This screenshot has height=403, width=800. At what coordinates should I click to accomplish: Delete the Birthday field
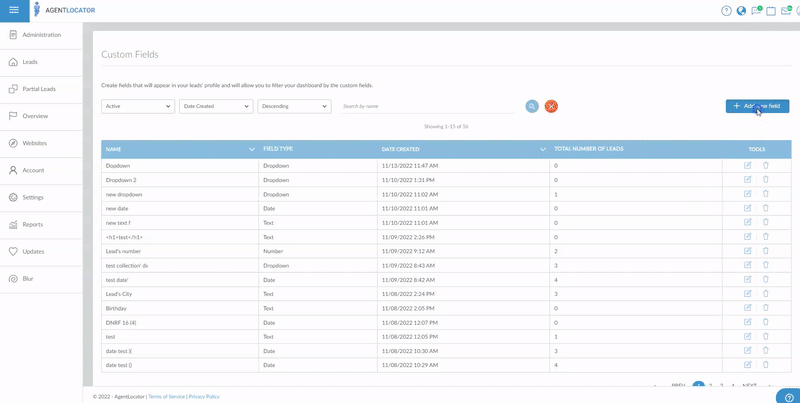coord(765,308)
